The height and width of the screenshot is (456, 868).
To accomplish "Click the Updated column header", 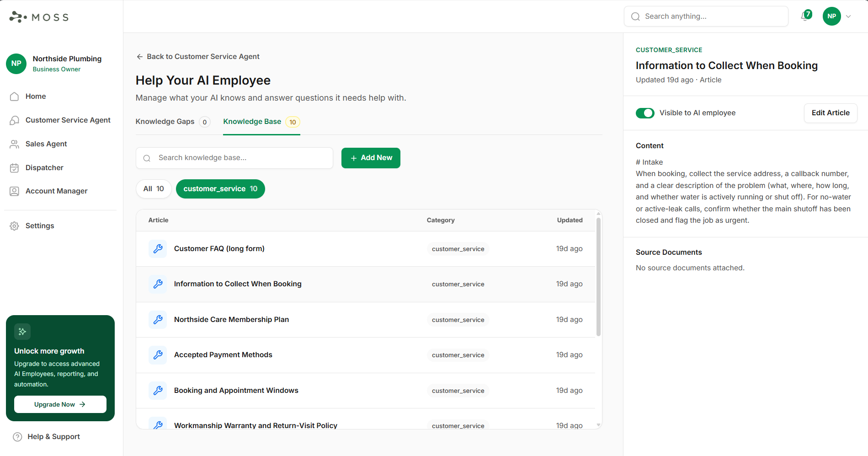I will (570, 220).
